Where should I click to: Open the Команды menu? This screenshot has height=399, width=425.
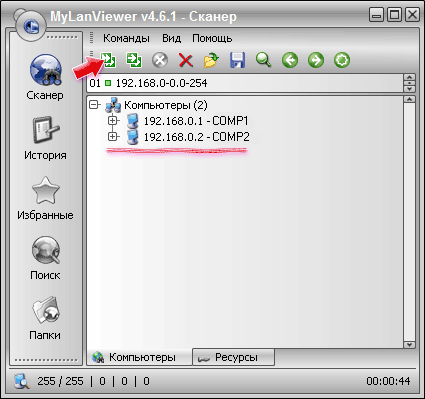(126, 38)
